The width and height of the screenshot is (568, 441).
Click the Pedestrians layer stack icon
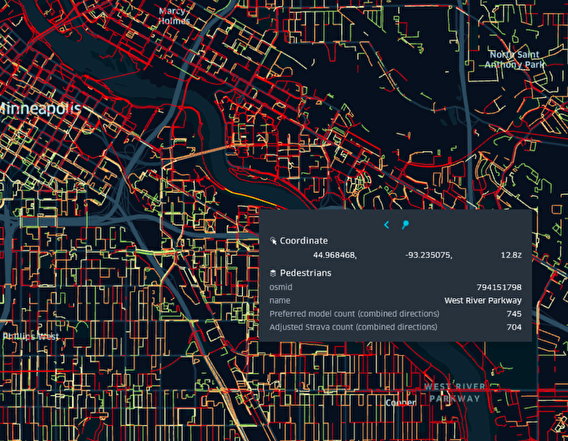click(273, 273)
